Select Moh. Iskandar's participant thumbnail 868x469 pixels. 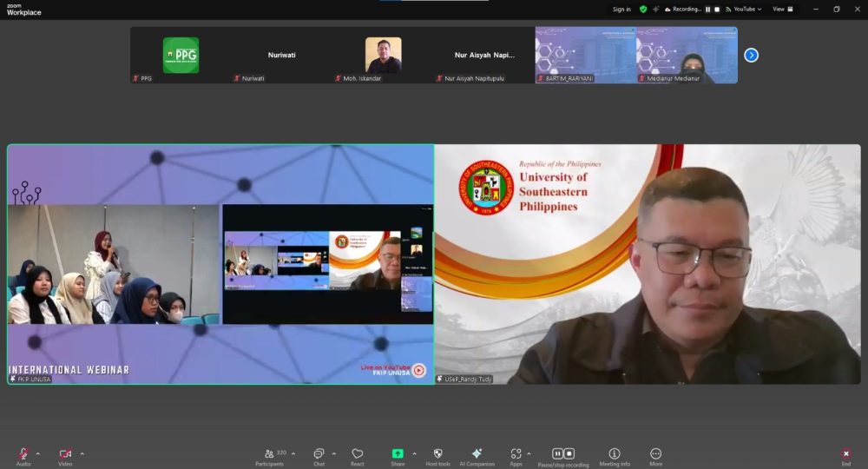[383, 55]
